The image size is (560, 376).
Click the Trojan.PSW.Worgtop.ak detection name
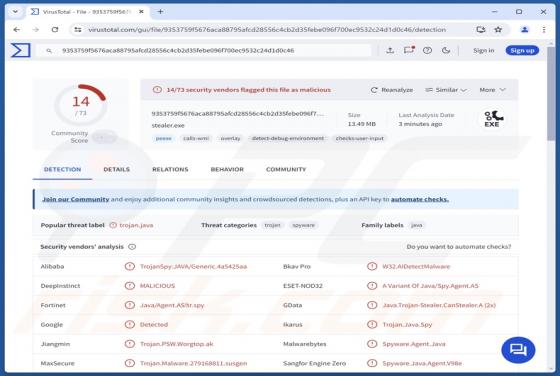click(176, 344)
